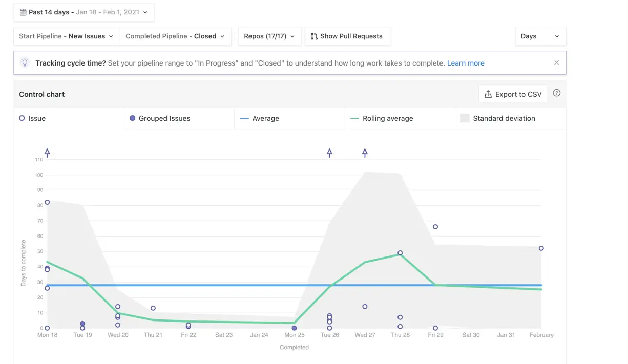Viewport: 628px width, 364px height.
Task: Click the Fri 29 axis label
Action: click(x=435, y=335)
